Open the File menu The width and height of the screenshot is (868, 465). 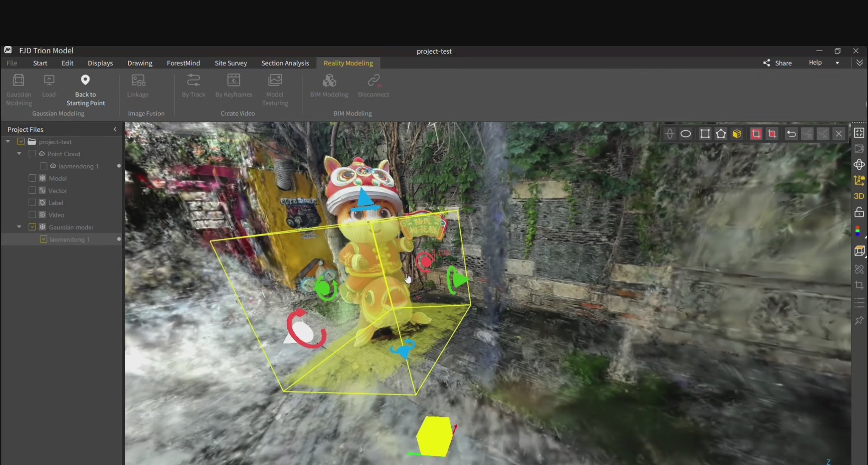(12, 63)
